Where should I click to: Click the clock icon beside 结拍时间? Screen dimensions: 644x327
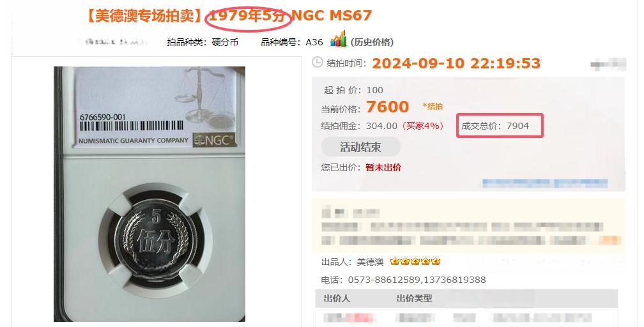pyautogui.click(x=318, y=63)
